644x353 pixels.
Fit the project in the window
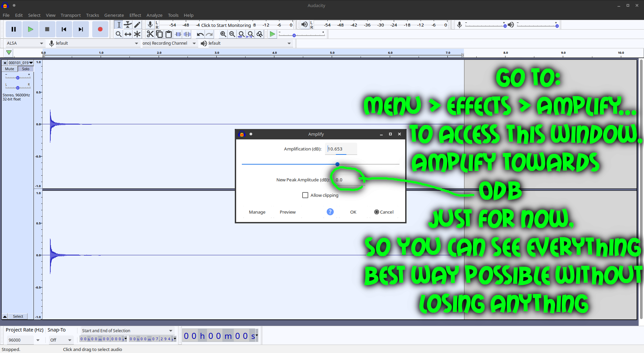tap(251, 34)
